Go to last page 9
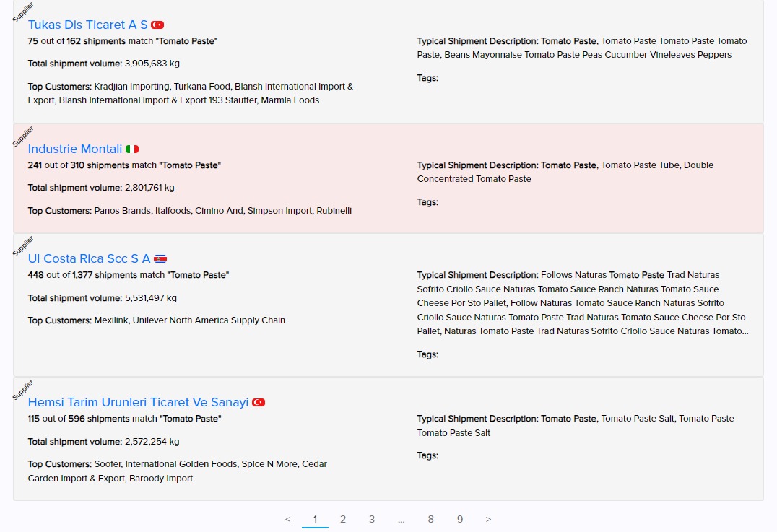This screenshot has height=532, width=777. point(459,519)
